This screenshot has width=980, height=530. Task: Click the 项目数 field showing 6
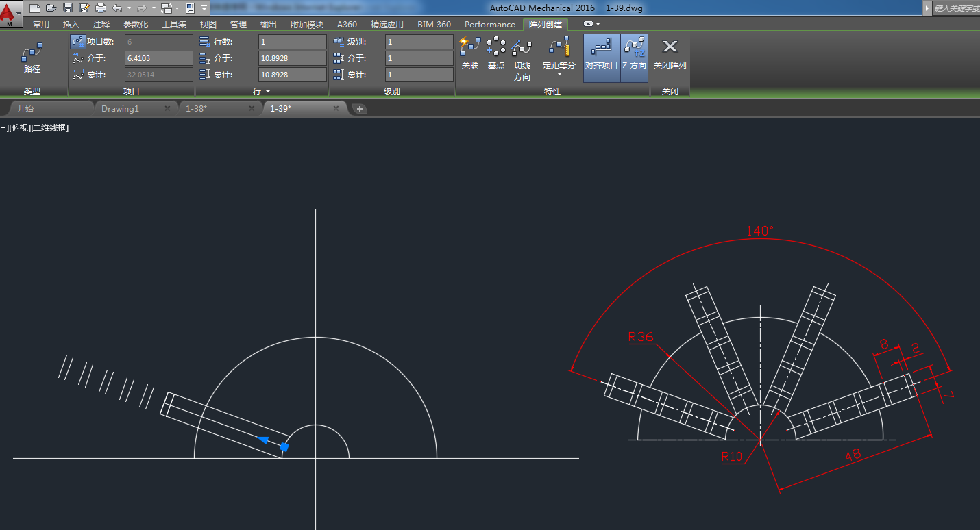coord(159,42)
